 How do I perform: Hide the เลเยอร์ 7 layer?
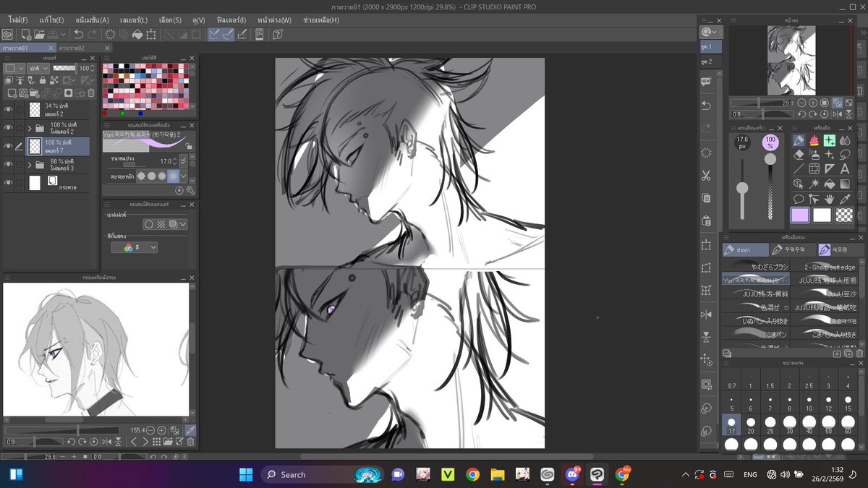(x=9, y=146)
